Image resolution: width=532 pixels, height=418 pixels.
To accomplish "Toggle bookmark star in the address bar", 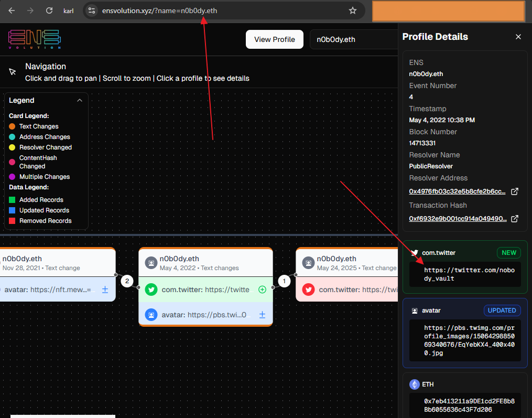I will coord(353,10).
